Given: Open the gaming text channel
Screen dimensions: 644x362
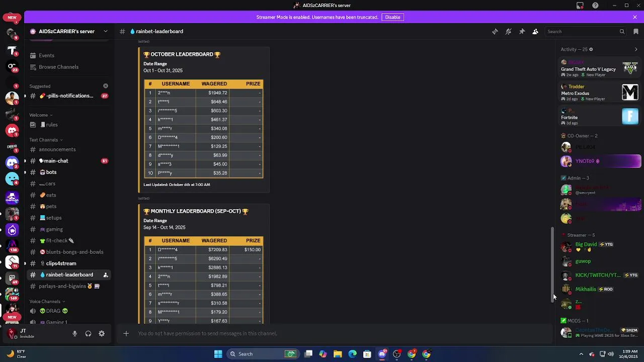Looking at the screenshot, I should pyautogui.click(x=68, y=229).
